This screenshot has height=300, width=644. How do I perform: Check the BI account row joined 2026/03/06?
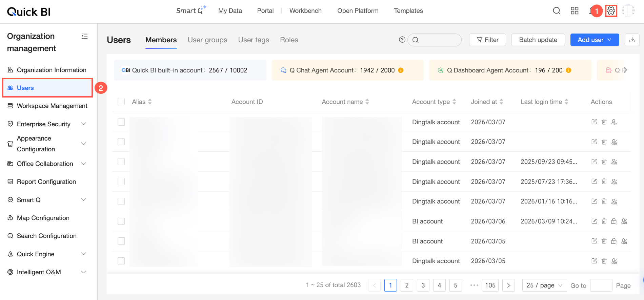121,221
